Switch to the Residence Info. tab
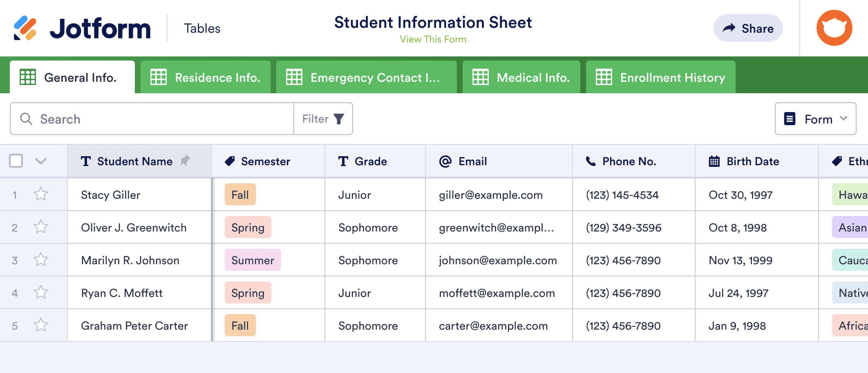 [x=206, y=77]
